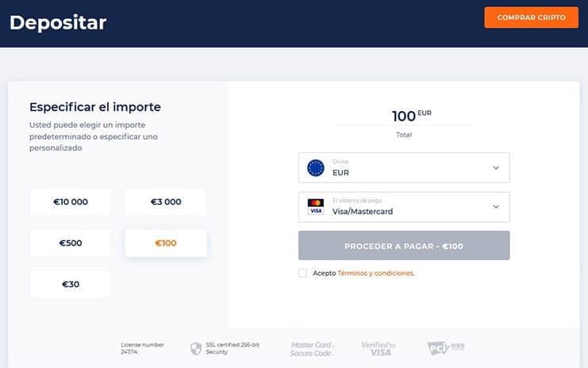Click the Comprar Cripto button

532,17
